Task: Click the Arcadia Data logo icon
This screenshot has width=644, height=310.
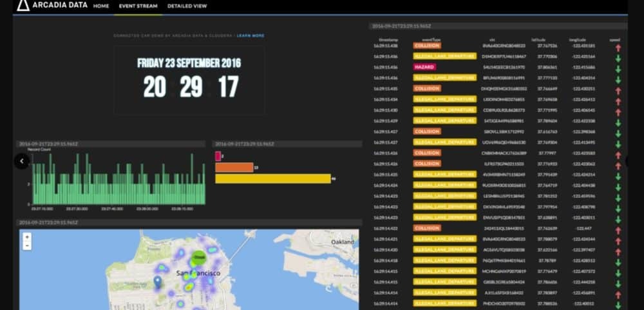Action: click(x=23, y=6)
